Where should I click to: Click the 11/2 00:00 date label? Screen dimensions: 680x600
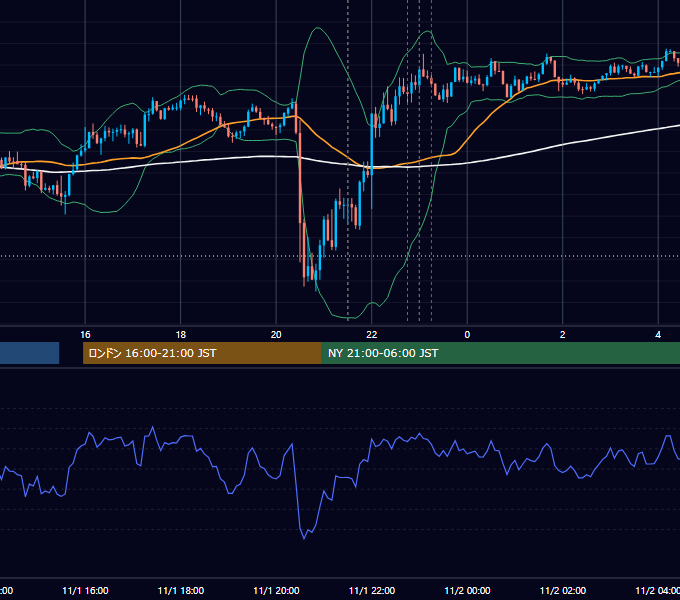[x=467, y=590]
